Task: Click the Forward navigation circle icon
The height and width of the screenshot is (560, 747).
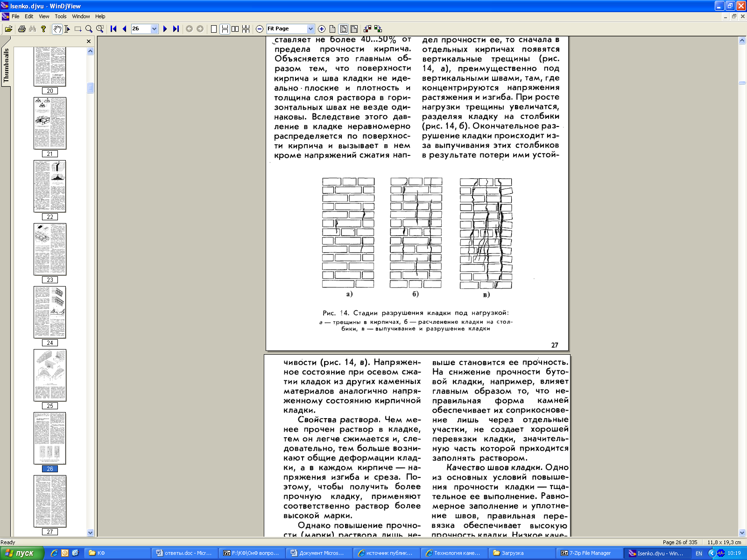Action: 200,29
